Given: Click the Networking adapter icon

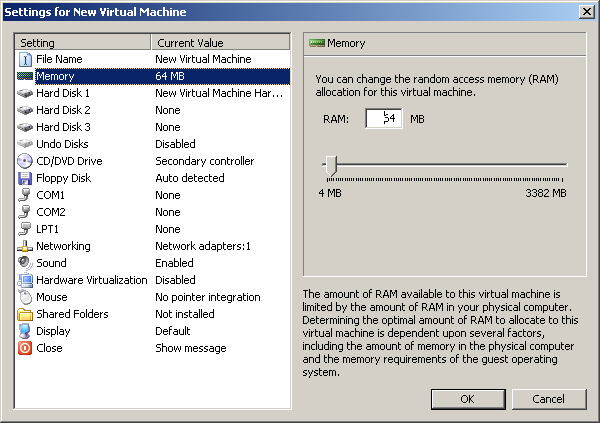Looking at the screenshot, I should [x=25, y=246].
